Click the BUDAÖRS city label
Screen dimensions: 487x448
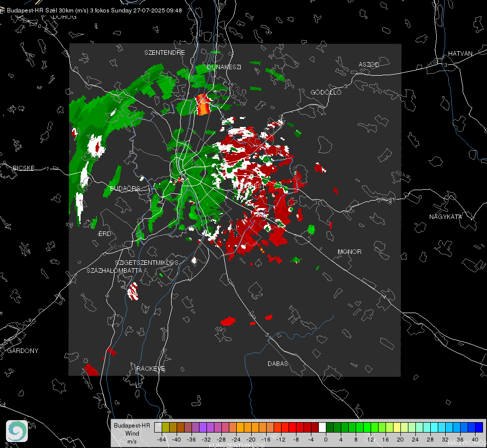(x=125, y=188)
